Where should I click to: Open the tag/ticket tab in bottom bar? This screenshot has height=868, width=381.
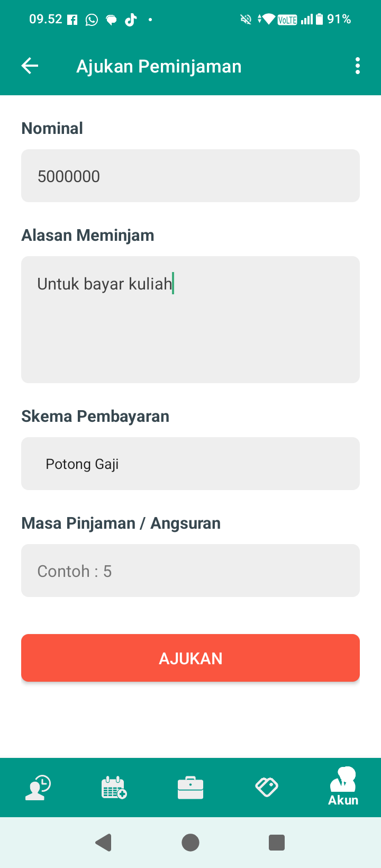(267, 787)
